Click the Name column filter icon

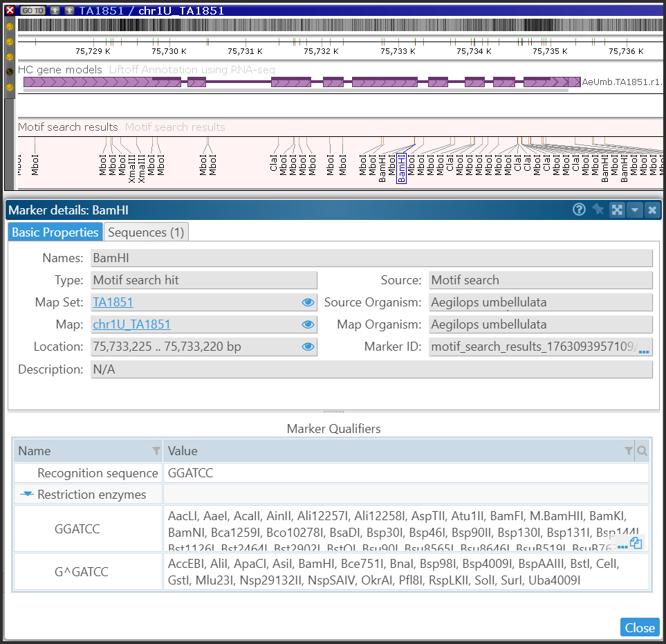156,451
